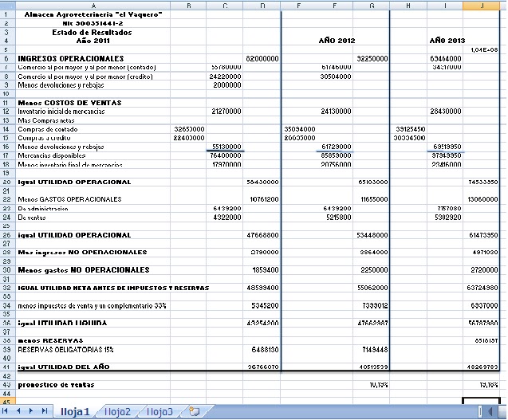Open the Hoja2 sheet tab
This screenshot has width=508, height=420.
click(117, 411)
